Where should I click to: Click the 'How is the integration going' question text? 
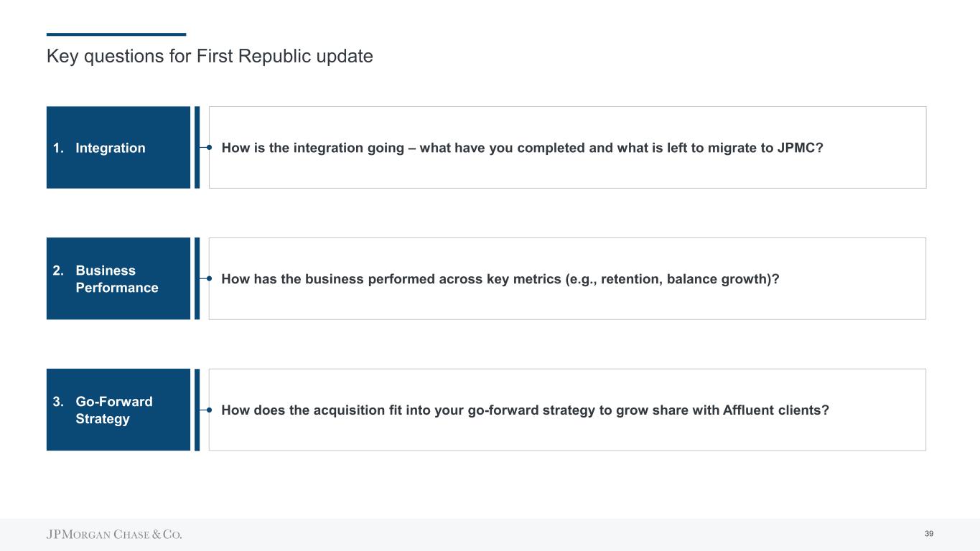pos(522,148)
